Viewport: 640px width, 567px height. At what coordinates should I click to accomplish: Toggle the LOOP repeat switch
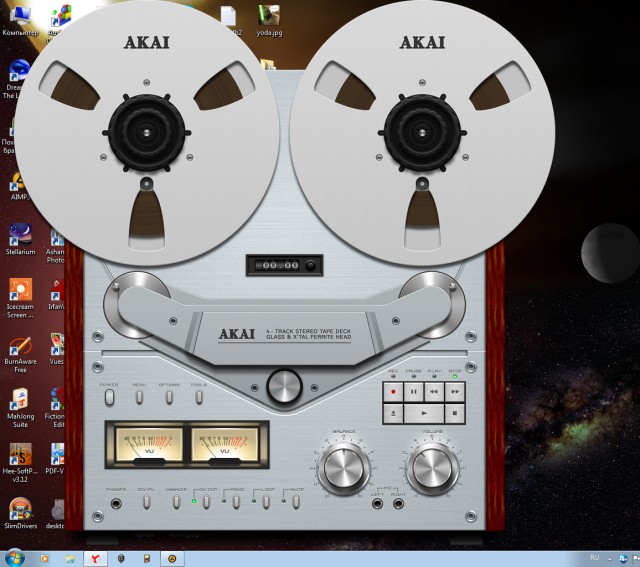pos(266,502)
